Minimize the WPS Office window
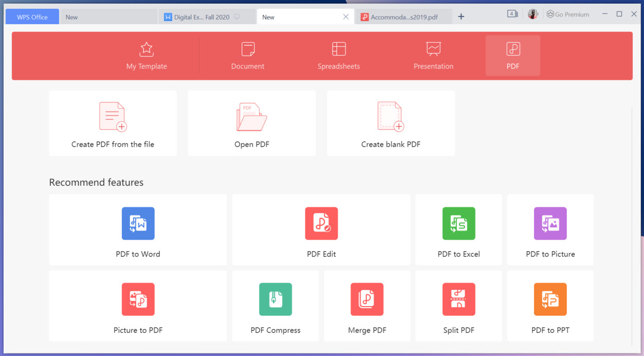 [x=605, y=14]
